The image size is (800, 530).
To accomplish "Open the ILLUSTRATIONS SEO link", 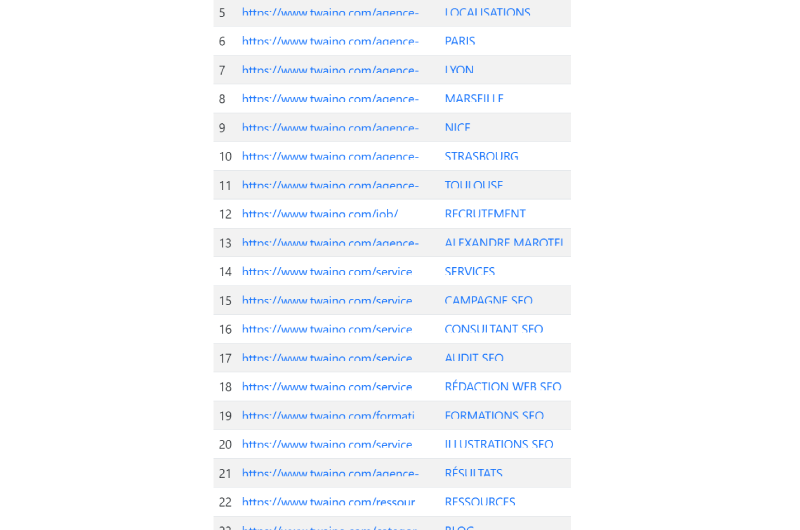I will (498, 444).
